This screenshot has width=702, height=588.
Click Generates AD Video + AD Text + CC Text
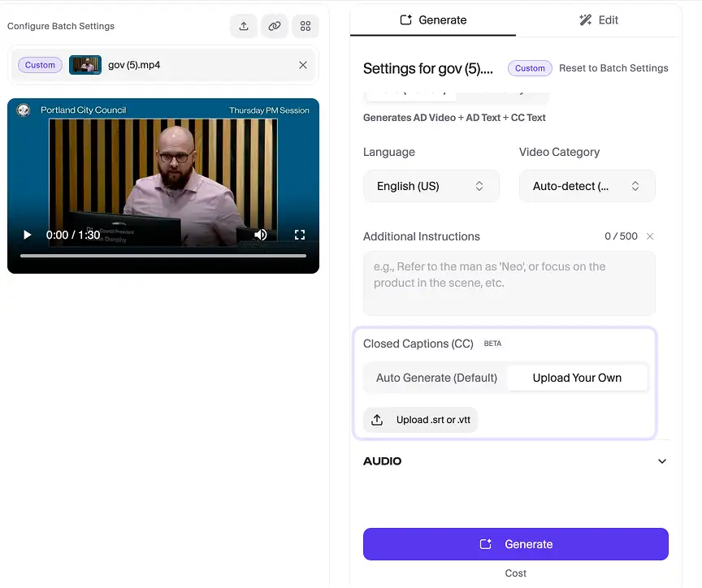(x=454, y=118)
